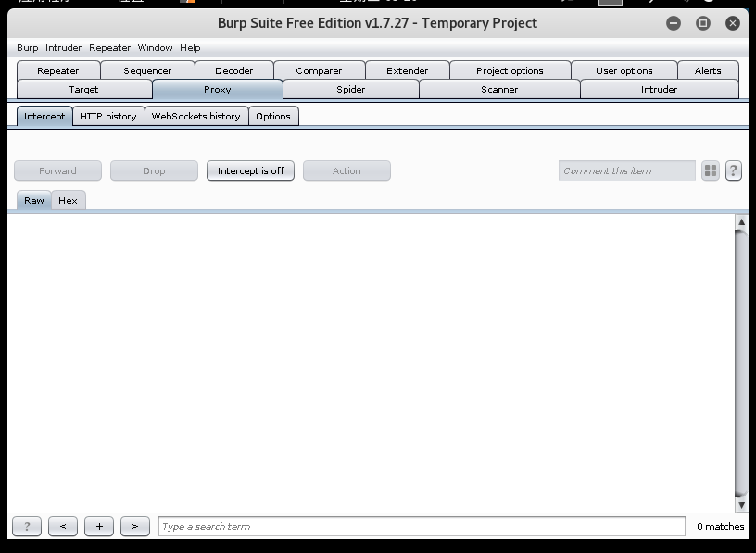Select the Raw message view tab
Viewport: 756px width, 553px height.
[x=34, y=201]
